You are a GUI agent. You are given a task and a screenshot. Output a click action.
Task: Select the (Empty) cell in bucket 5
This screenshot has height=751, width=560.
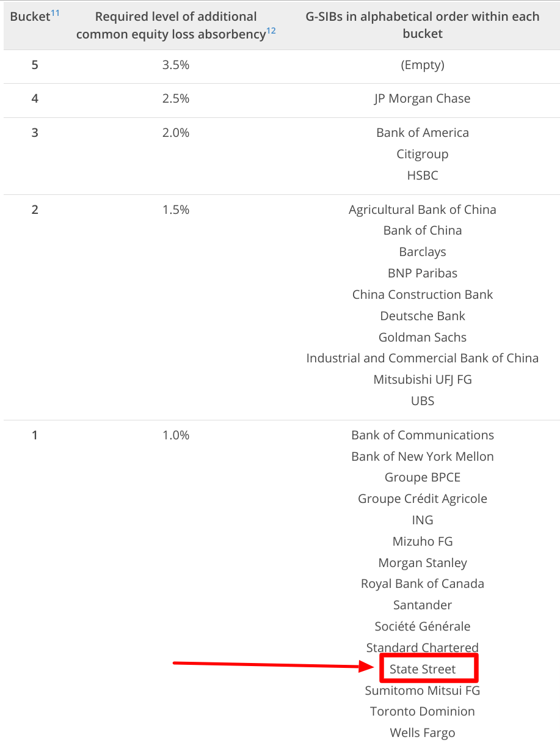pyautogui.click(x=423, y=65)
